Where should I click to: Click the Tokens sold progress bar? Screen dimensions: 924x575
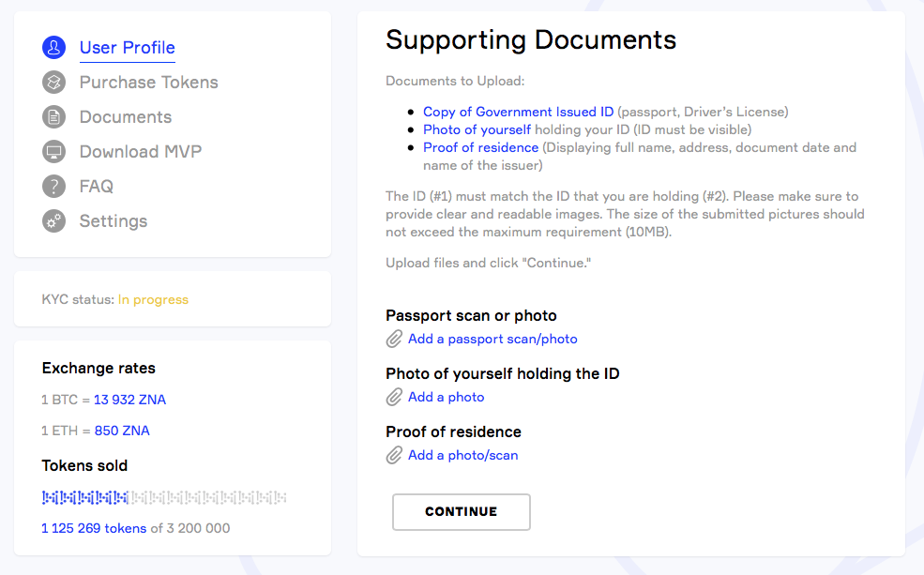tap(164, 498)
